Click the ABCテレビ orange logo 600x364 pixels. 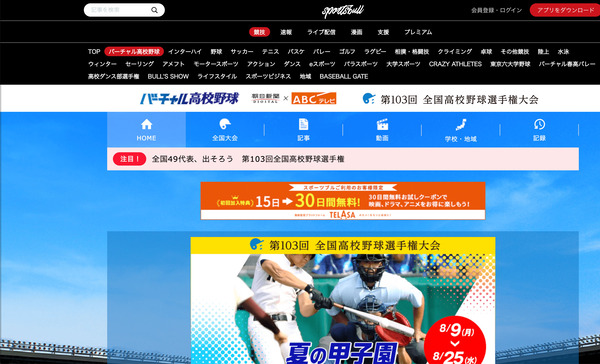[x=314, y=98]
